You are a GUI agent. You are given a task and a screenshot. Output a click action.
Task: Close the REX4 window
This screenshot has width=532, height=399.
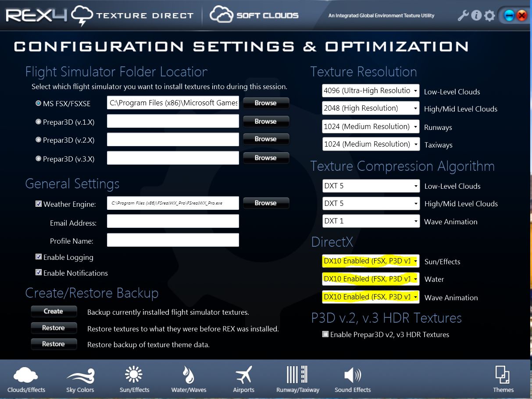(521, 16)
